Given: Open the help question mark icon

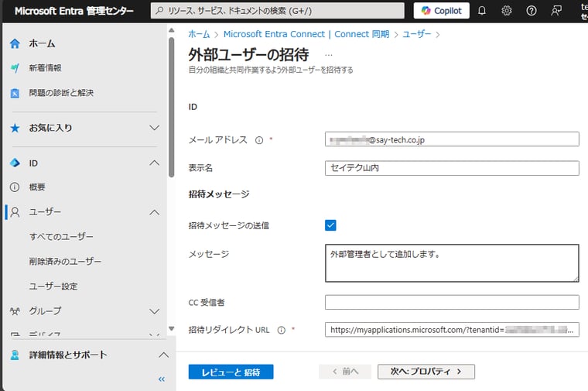Looking at the screenshot, I should click(531, 11).
